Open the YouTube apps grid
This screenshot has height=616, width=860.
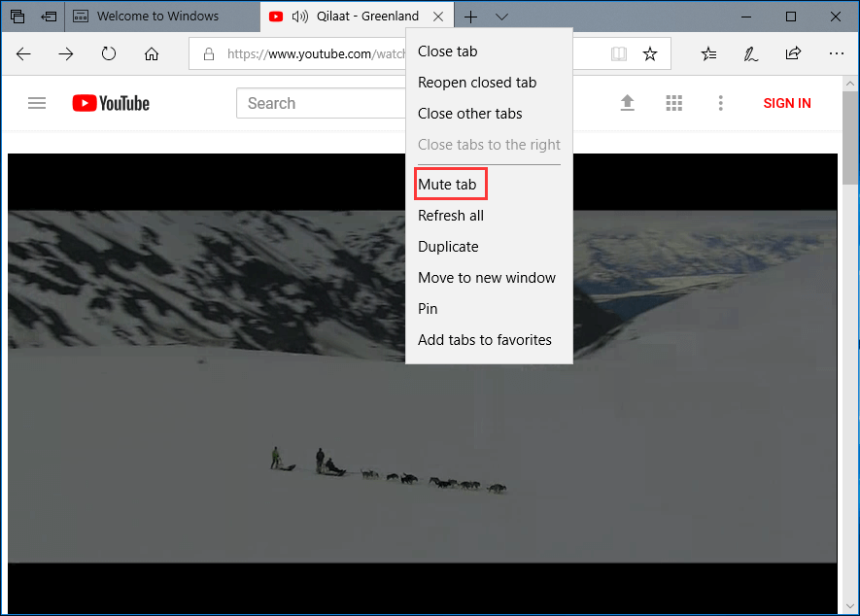674,103
